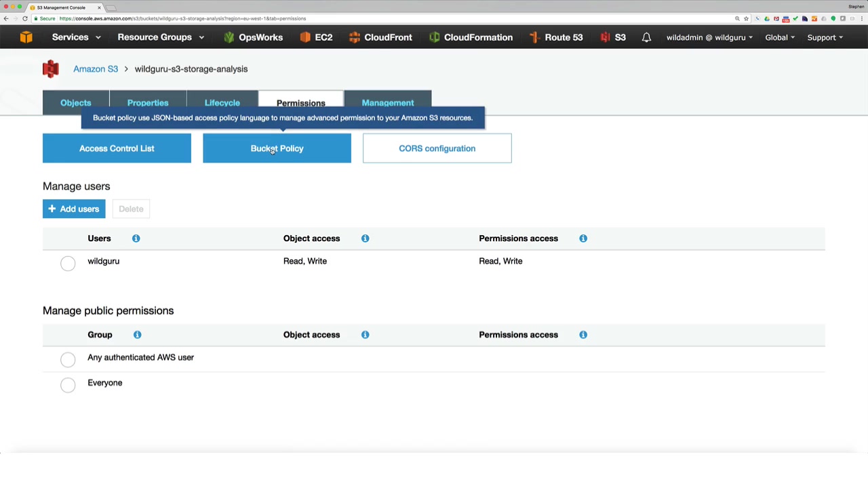Open the Global region dropdown
Screen dimensions: 868x488
coord(780,37)
